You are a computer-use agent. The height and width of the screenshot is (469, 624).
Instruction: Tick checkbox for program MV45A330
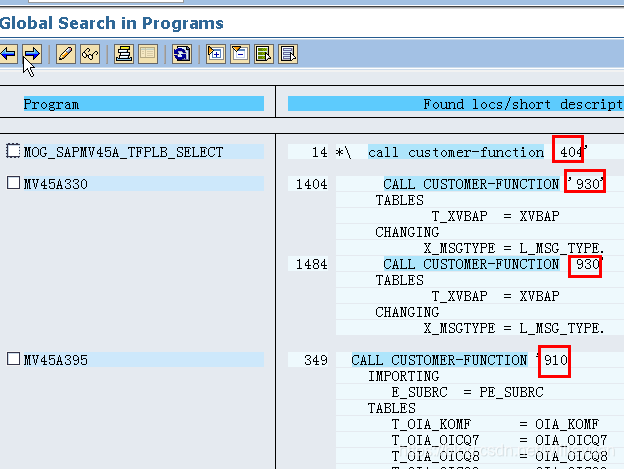pos(13,183)
